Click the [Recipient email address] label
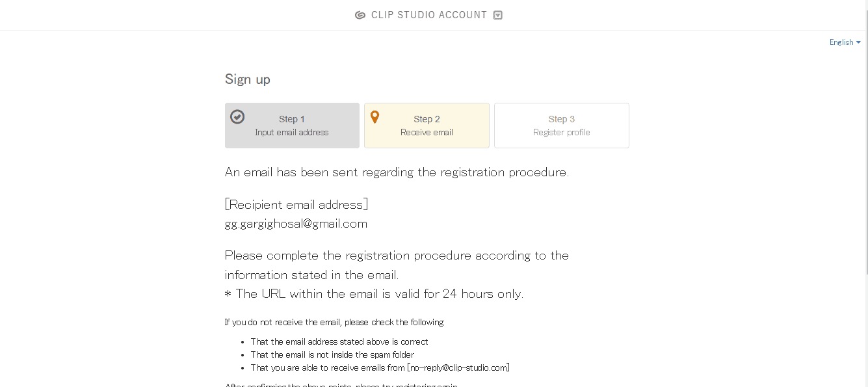This screenshot has height=387, width=868. pos(296,204)
